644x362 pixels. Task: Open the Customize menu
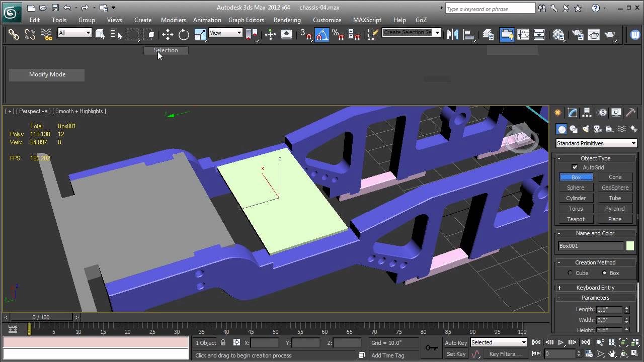click(327, 20)
